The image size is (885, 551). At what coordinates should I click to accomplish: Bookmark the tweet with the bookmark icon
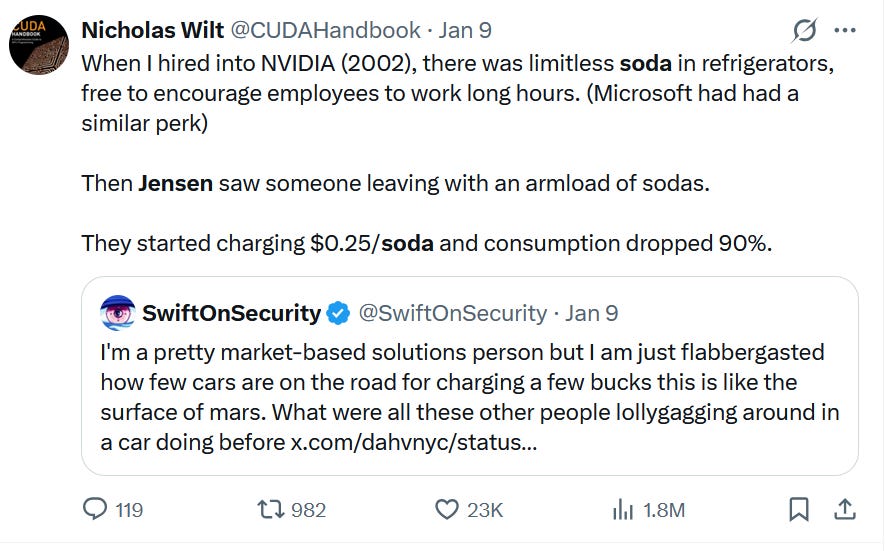[x=799, y=510]
